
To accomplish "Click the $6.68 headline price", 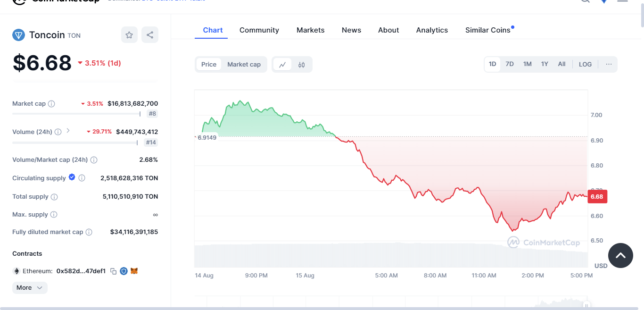I will [x=42, y=63].
